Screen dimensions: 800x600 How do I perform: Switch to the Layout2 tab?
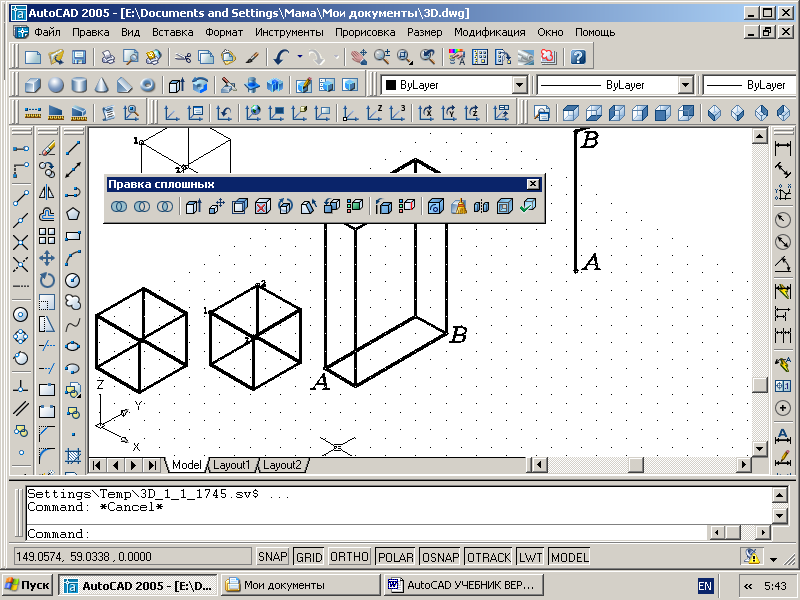pyautogui.click(x=282, y=465)
